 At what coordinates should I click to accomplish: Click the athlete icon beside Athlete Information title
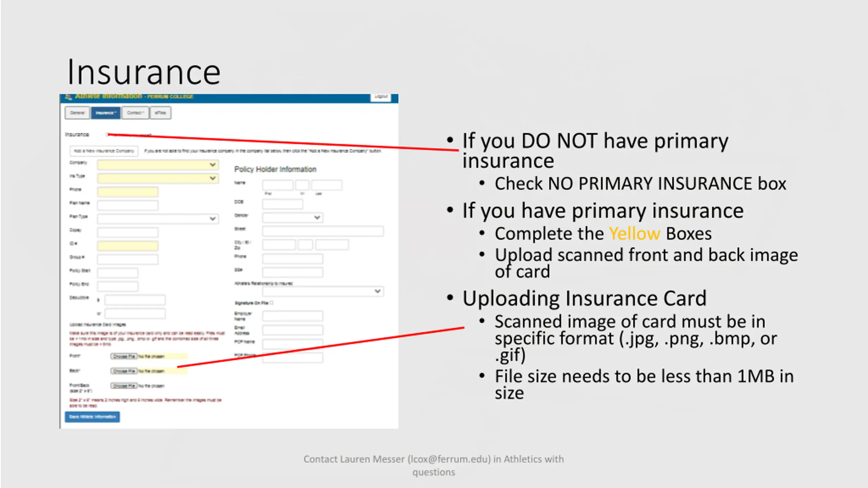[68, 97]
